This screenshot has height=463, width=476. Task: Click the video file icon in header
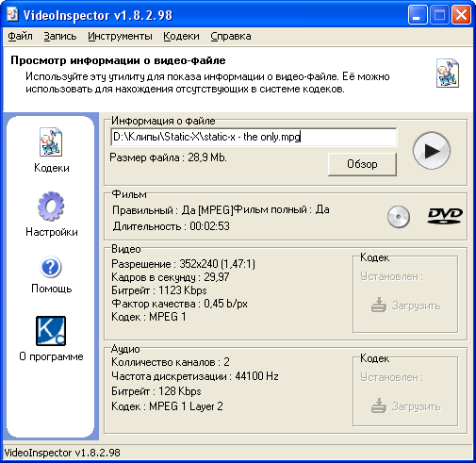(448, 74)
